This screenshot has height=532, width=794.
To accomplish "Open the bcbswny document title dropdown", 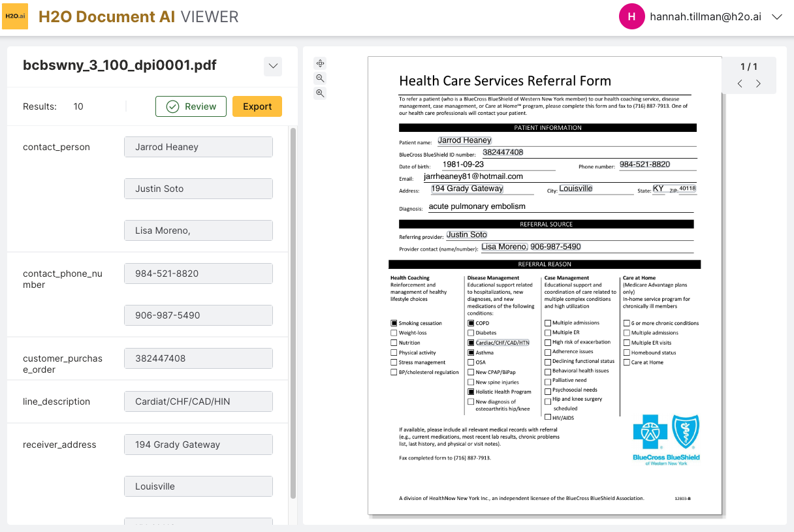I will point(273,66).
